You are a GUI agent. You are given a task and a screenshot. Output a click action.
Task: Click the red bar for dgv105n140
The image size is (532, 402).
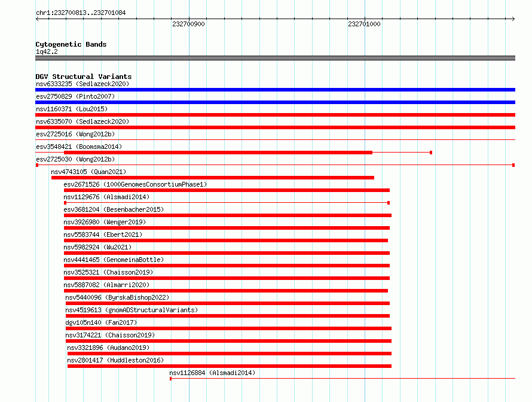pos(228,328)
